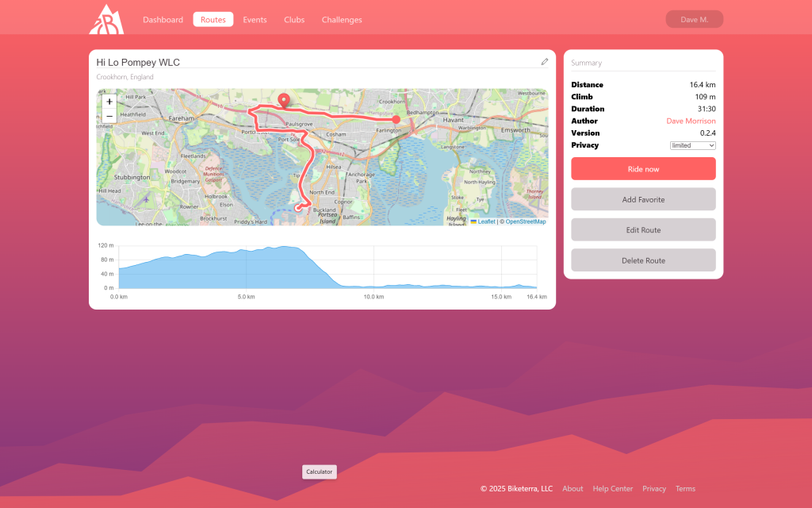Zoom out on the route map

pyautogui.click(x=109, y=116)
